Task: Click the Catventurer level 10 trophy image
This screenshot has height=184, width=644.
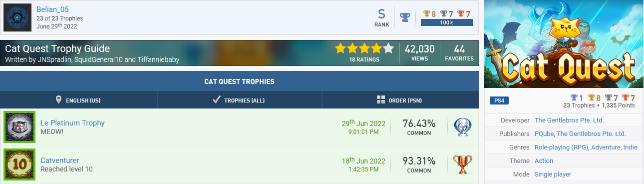Action: coord(18,164)
